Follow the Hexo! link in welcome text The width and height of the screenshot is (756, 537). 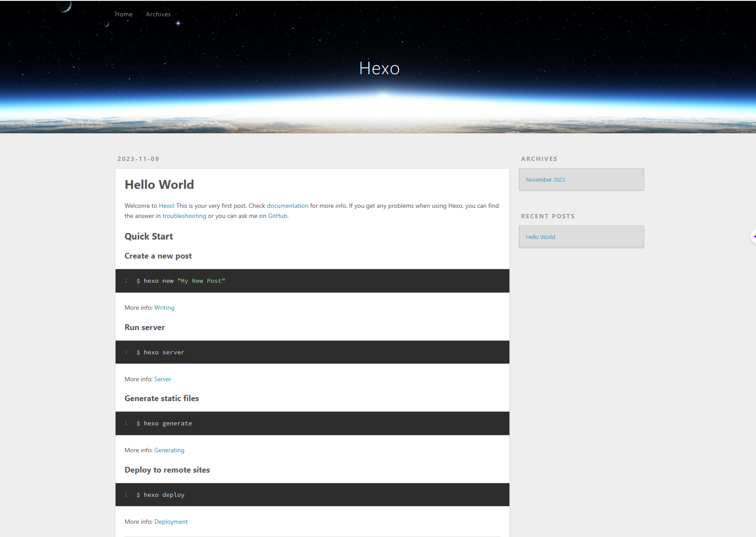pos(167,206)
